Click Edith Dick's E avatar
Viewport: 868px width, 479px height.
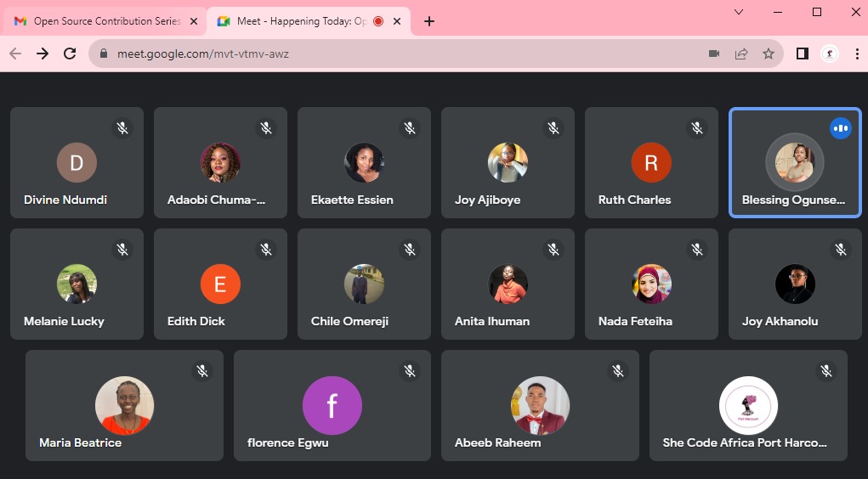point(220,284)
